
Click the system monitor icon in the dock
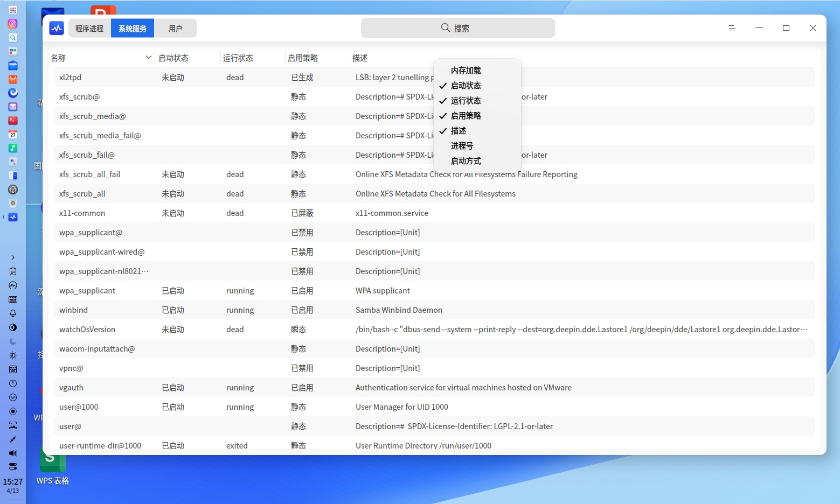[13, 217]
